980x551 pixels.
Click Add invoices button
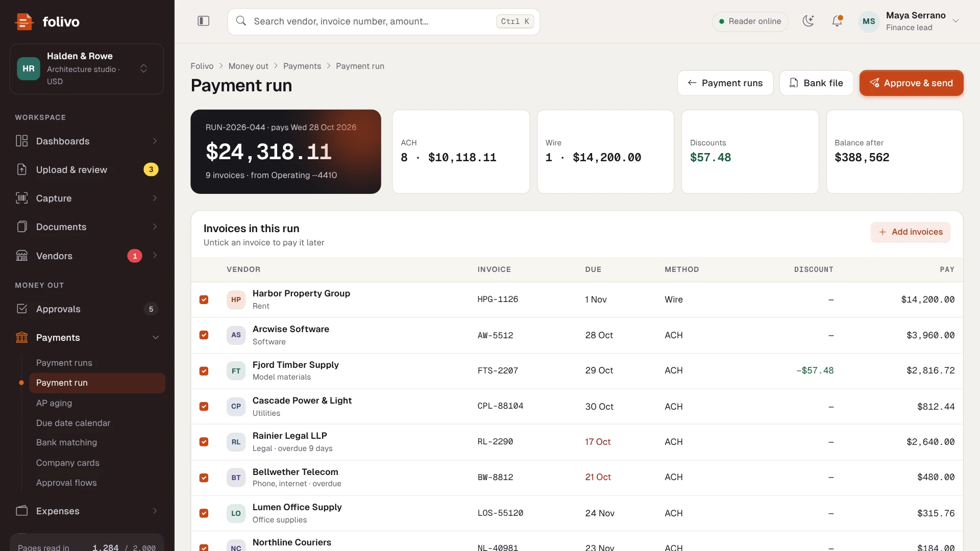(910, 232)
